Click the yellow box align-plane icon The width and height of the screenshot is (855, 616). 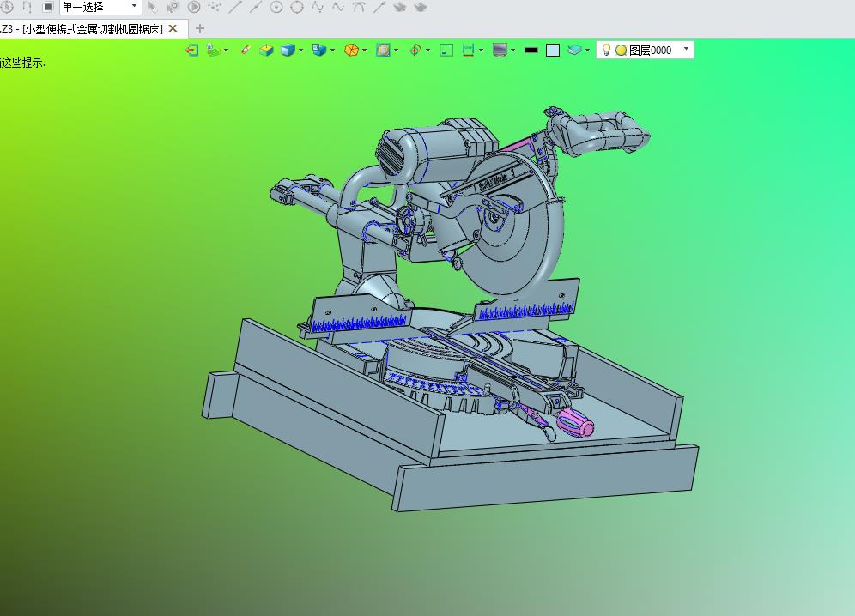tap(266, 50)
